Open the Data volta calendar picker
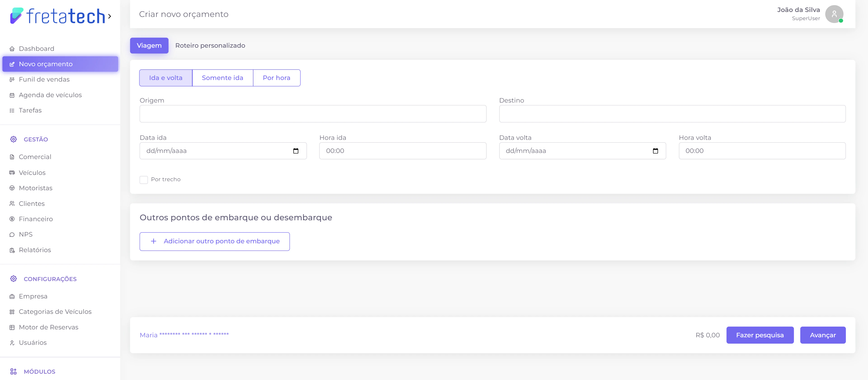The height and width of the screenshot is (380, 868). [655, 151]
